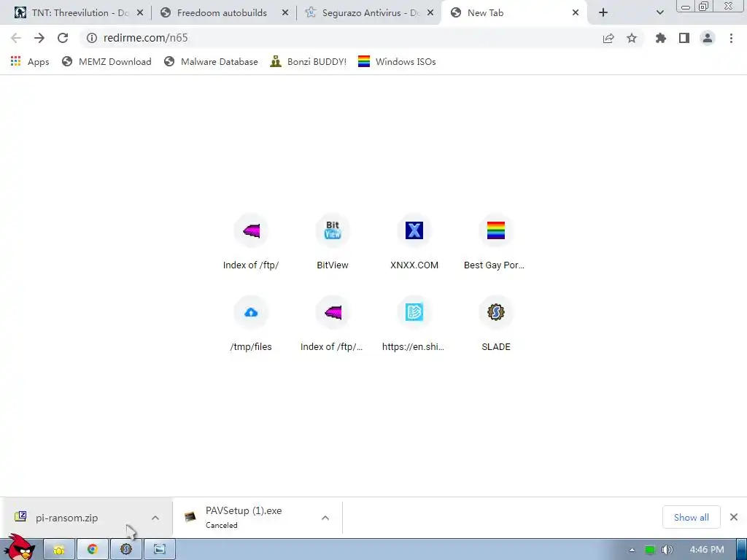Expand options for PAVSetup (1).exe download
The image size is (747, 560).
(x=325, y=518)
